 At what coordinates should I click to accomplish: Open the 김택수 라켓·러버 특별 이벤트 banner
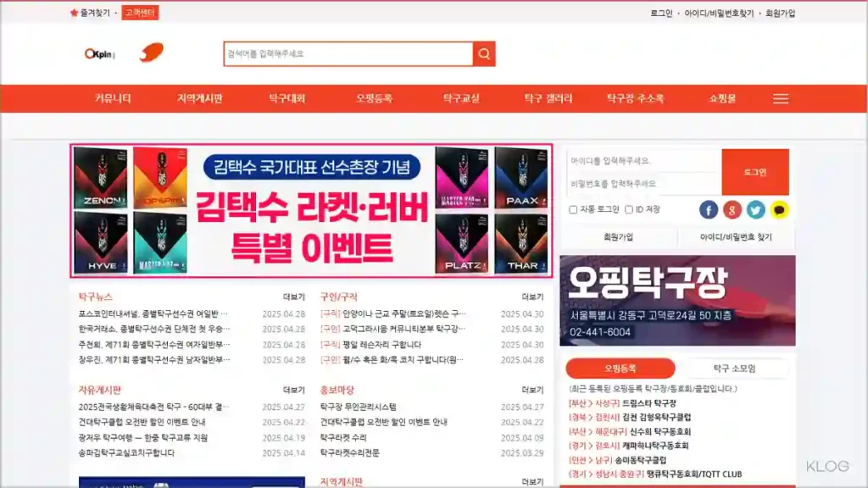[311, 211]
